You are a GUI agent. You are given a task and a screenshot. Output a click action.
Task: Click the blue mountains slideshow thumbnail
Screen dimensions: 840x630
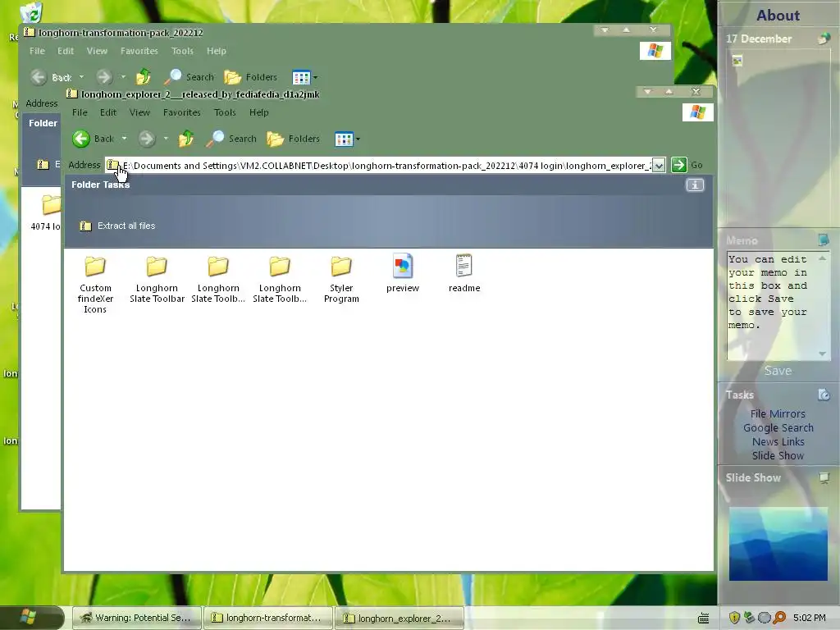pos(778,545)
